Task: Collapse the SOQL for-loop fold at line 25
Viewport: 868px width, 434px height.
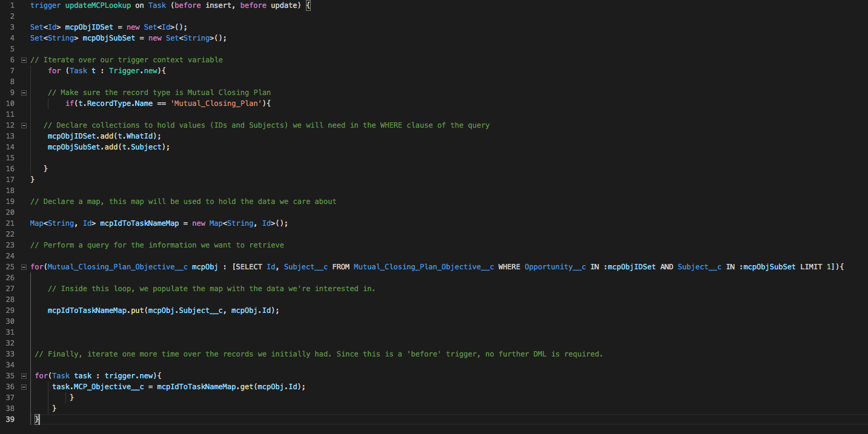Action: click(23, 266)
